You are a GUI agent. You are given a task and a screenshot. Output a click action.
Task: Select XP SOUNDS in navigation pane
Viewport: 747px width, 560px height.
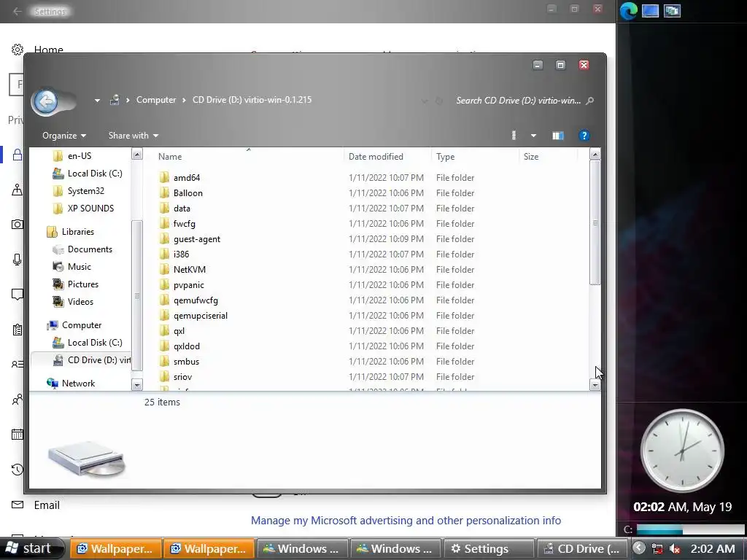click(x=90, y=209)
